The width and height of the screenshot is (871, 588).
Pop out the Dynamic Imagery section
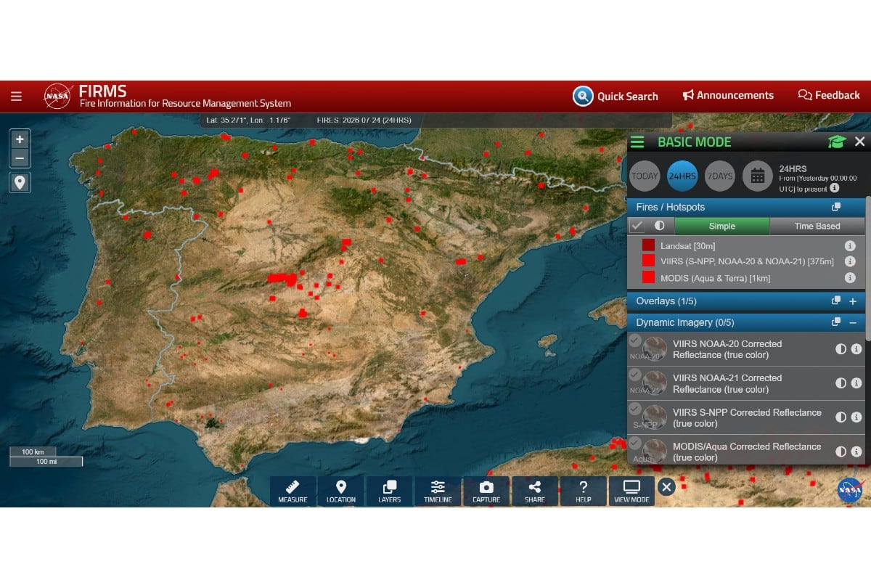point(836,322)
